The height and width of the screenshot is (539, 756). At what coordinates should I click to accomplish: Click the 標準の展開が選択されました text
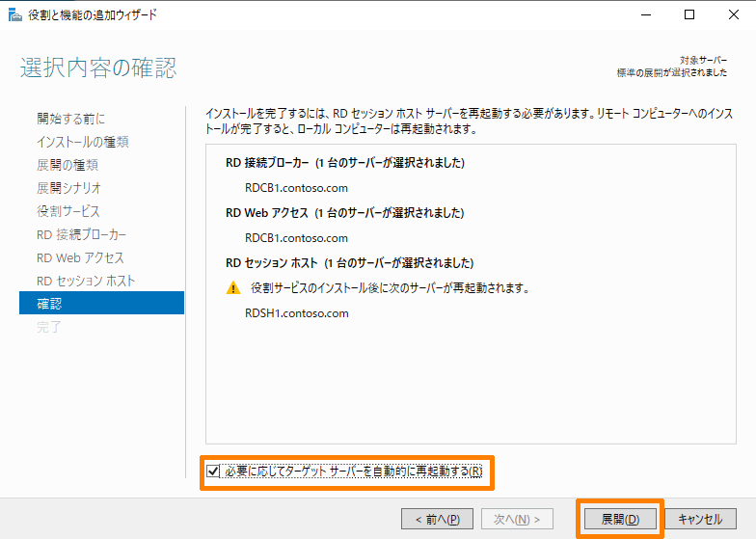point(672,73)
